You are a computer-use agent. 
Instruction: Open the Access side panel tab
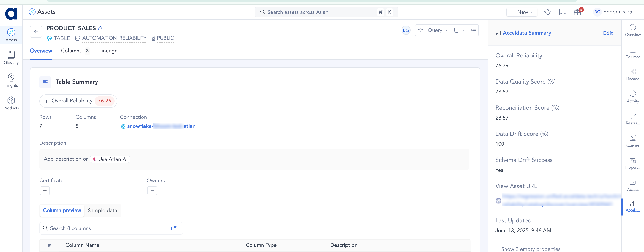point(633,185)
